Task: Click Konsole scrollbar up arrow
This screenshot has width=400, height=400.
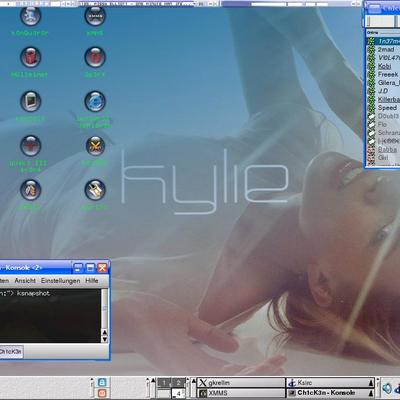Action: [x=104, y=332]
